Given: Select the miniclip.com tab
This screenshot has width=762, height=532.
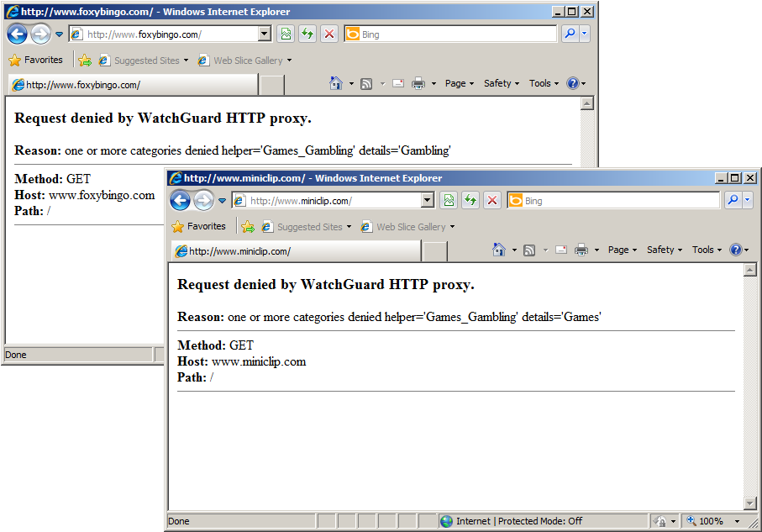Looking at the screenshot, I should 296,251.
